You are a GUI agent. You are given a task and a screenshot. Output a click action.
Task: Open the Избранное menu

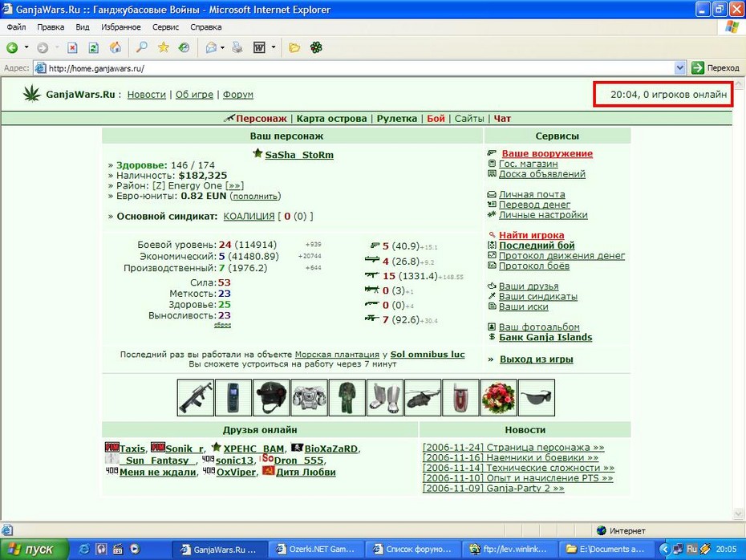pyautogui.click(x=121, y=27)
